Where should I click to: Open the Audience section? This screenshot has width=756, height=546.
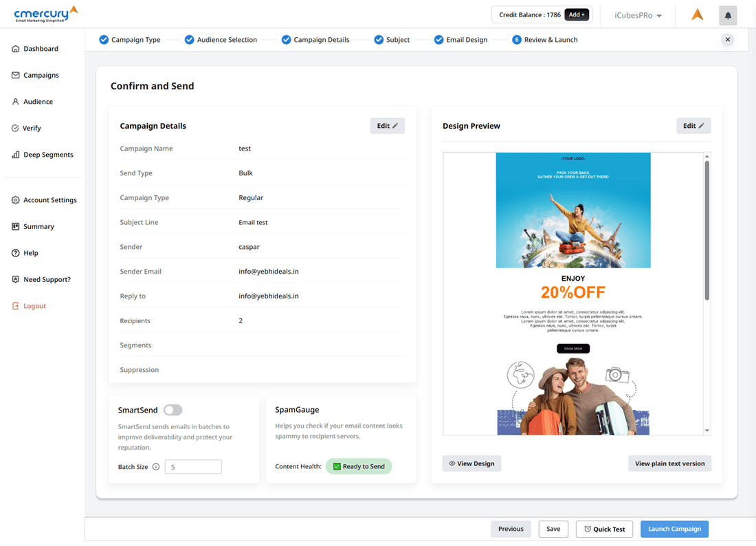click(x=38, y=102)
